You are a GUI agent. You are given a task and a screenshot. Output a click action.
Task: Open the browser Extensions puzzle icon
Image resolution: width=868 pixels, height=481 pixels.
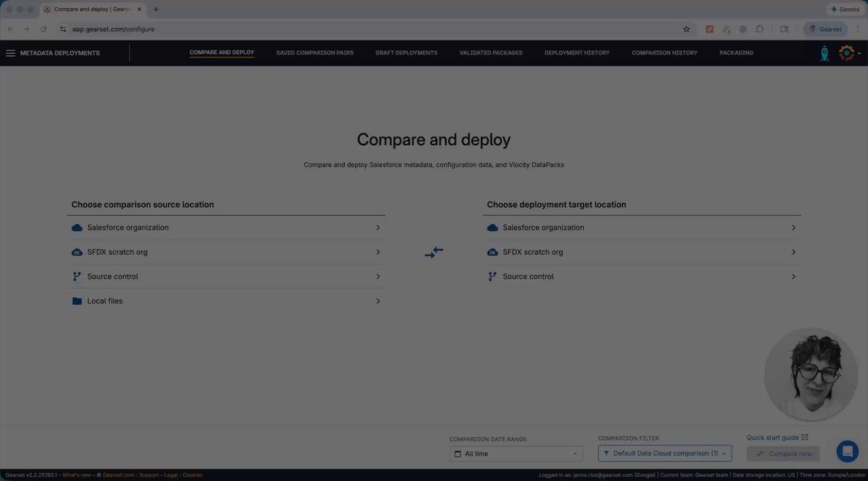pos(759,29)
